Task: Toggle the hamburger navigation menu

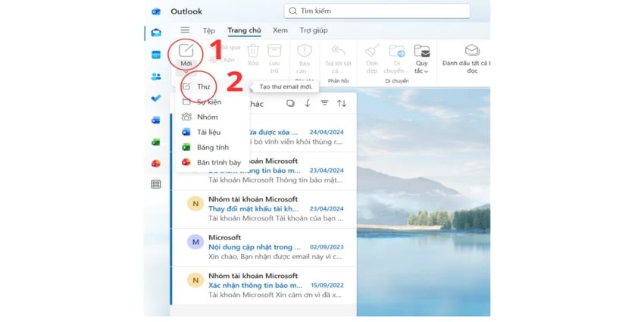Action: [x=185, y=30]
